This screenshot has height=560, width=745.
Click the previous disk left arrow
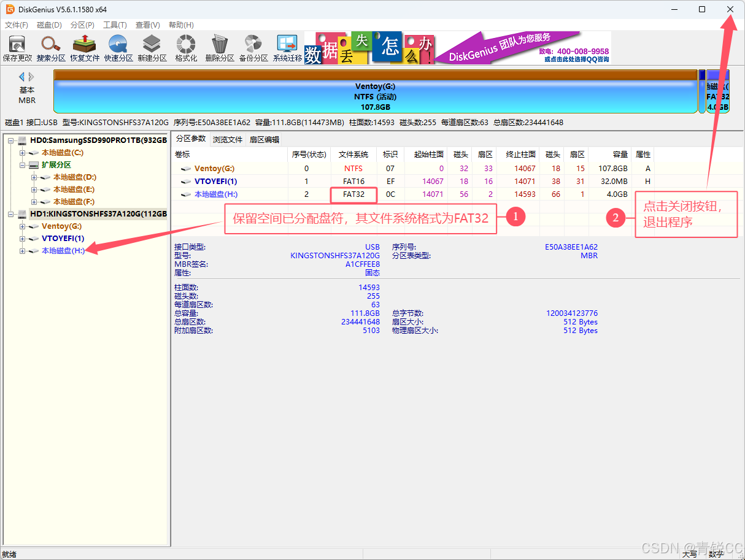coord(22,77)
